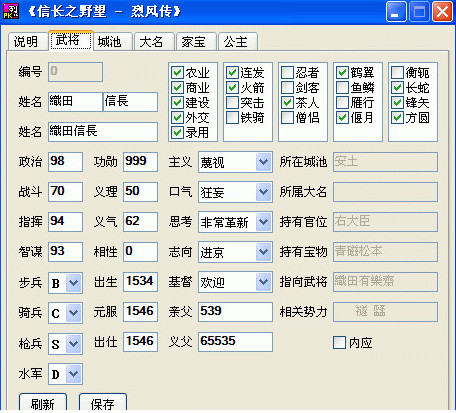Click the surname field containing 織田
The image size is (456, 413).
(x=75, y=102)
